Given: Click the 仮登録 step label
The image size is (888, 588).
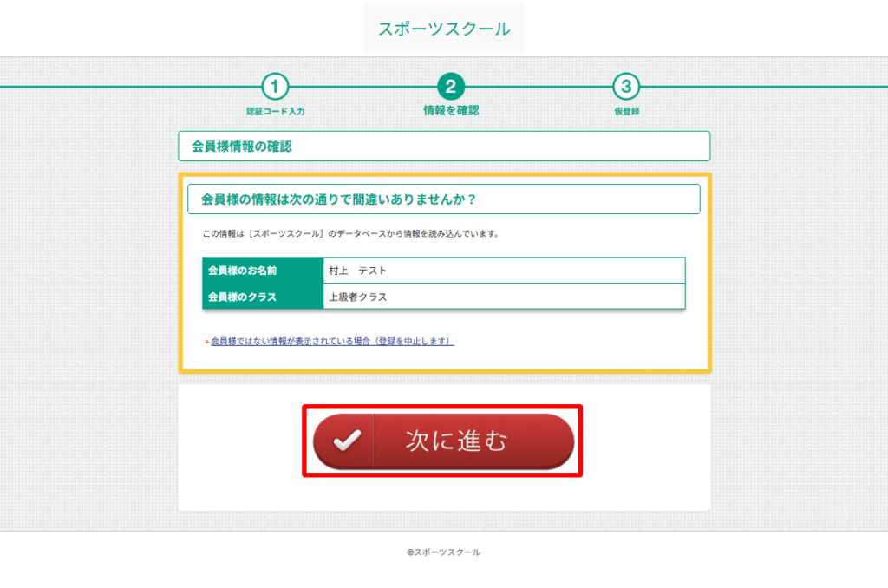Looking at the screenshot, I should point(627,112).
